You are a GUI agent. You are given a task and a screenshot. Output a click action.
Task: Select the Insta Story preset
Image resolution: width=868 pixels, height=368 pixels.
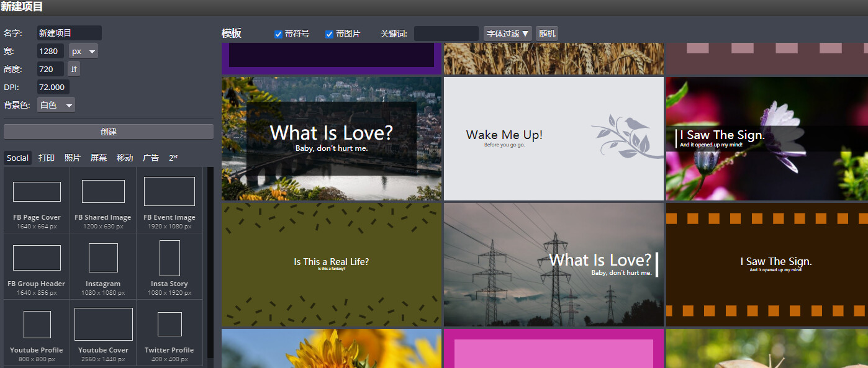(x=170, y=267)
